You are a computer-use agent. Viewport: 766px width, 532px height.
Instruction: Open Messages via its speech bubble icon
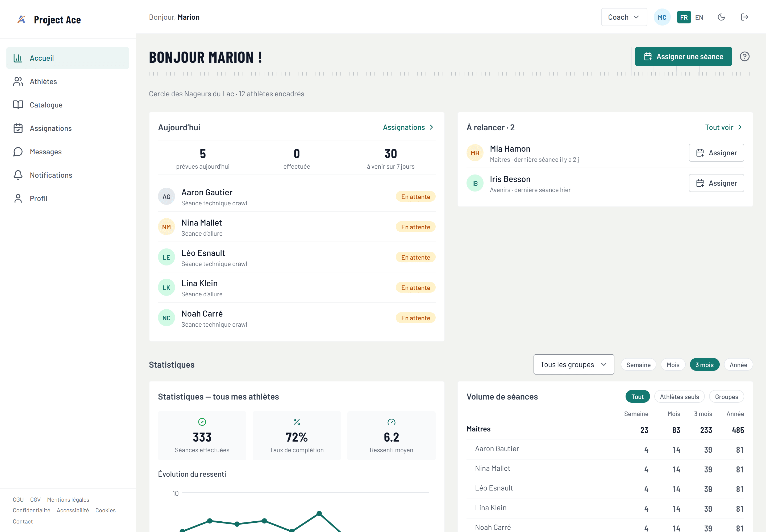click(18, 152)
